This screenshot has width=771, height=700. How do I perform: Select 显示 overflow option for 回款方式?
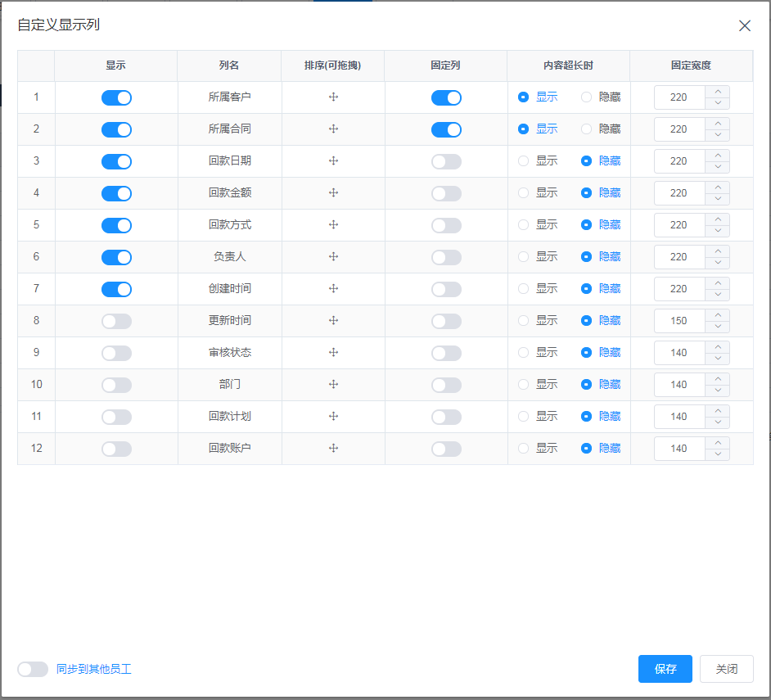pyautogui.click(x=524, y=225)
